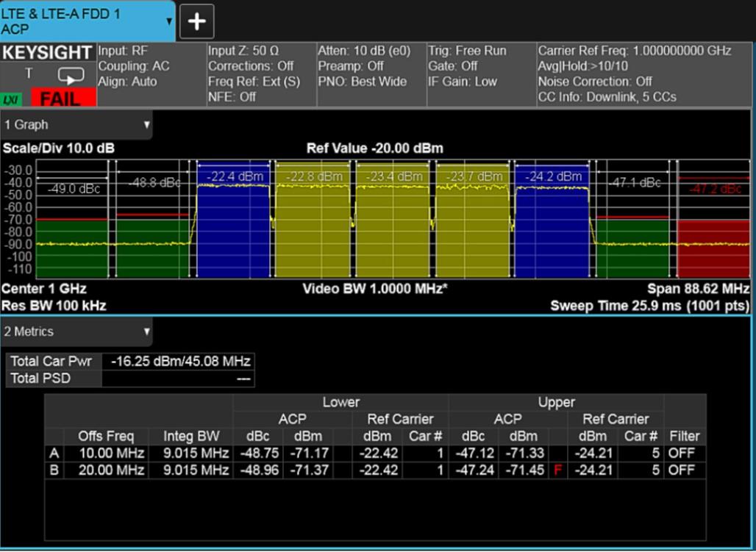Click the KEYSIGHT logo
Viewport: 756px width, 552px height.
pos(48,53)
